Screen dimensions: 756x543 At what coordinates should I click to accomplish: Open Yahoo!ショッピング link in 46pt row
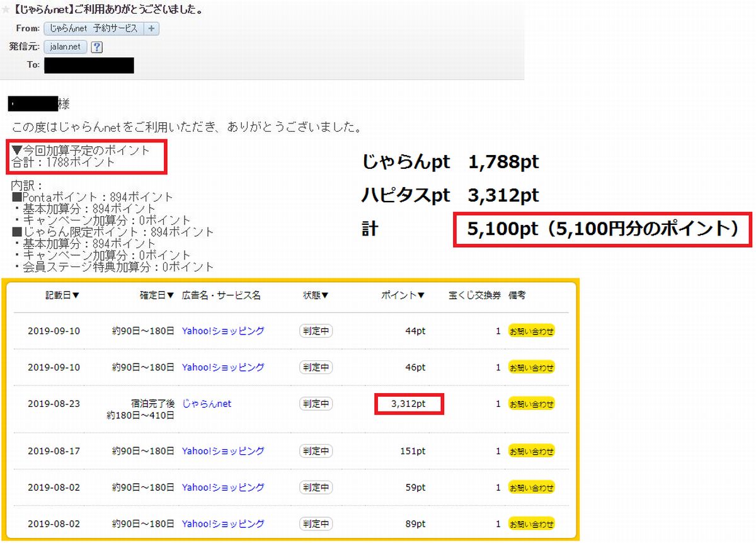click(x=223, y=367)
